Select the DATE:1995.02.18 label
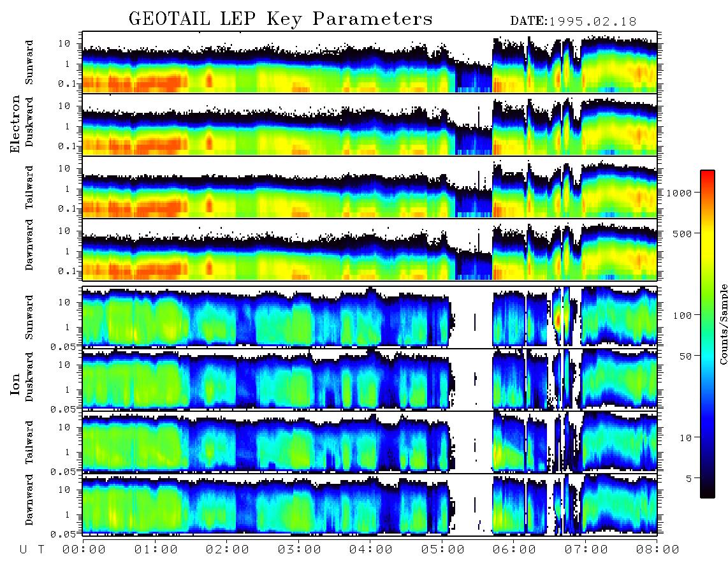The image size is (728, 561). (x=573, y=21)
